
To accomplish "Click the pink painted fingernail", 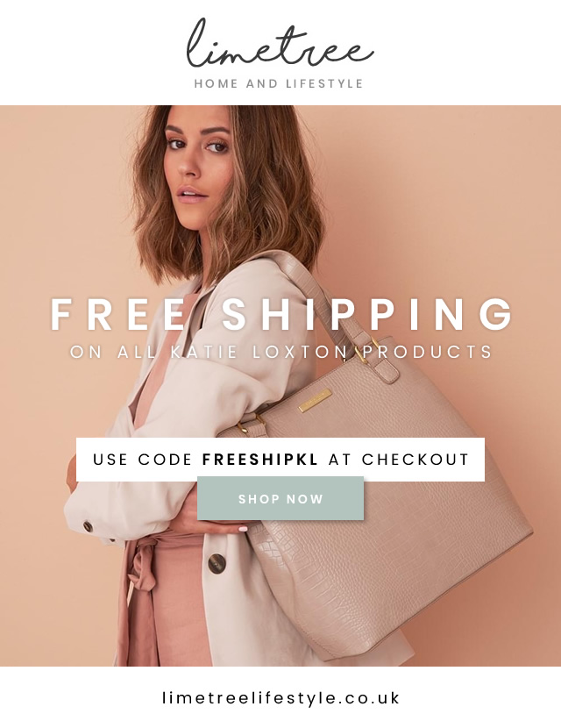I will pyautogui.click(x=243, y=528).
